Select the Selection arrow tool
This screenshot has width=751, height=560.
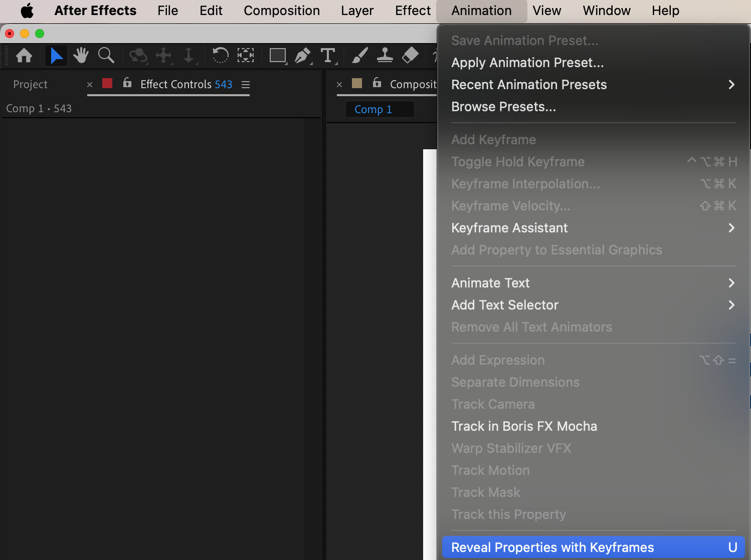click(x=56, y=55)
